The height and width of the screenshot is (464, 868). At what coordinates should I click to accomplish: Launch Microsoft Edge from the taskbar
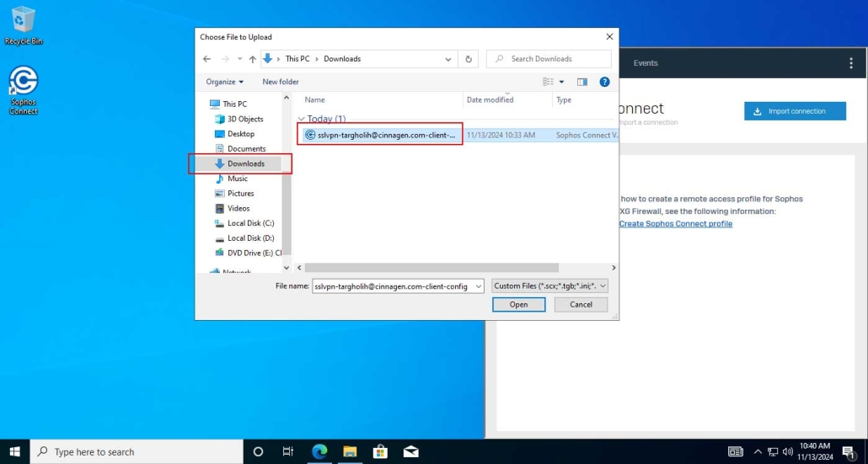[319, 452]
